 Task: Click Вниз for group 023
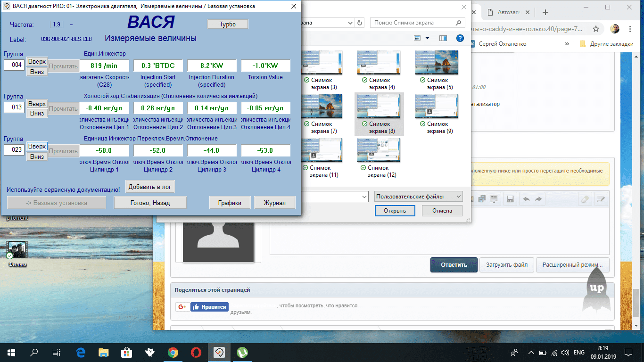point(37,156)
